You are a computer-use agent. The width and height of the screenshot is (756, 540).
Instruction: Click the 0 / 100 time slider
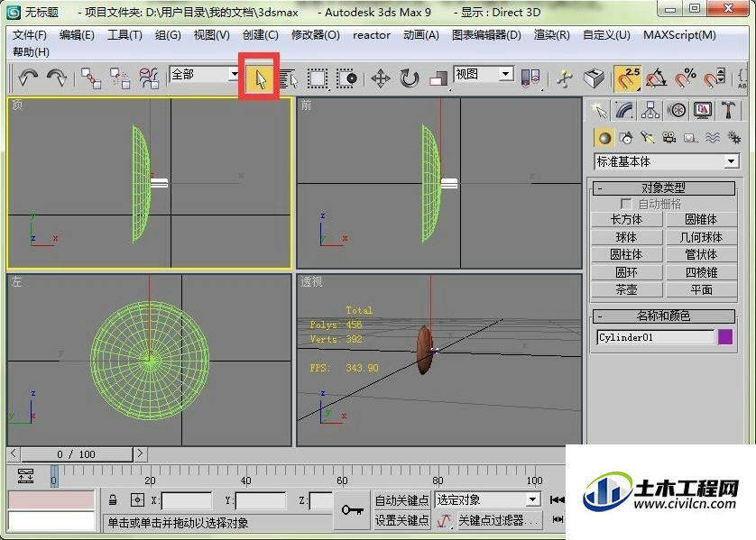[x=76, y=454]
